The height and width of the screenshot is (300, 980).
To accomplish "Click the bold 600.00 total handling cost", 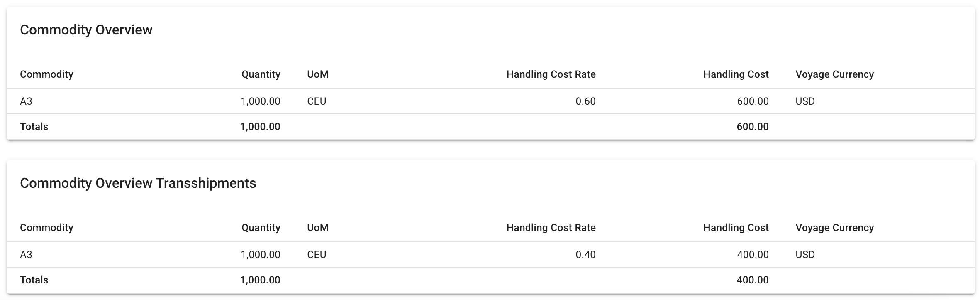I will point(752,127).
